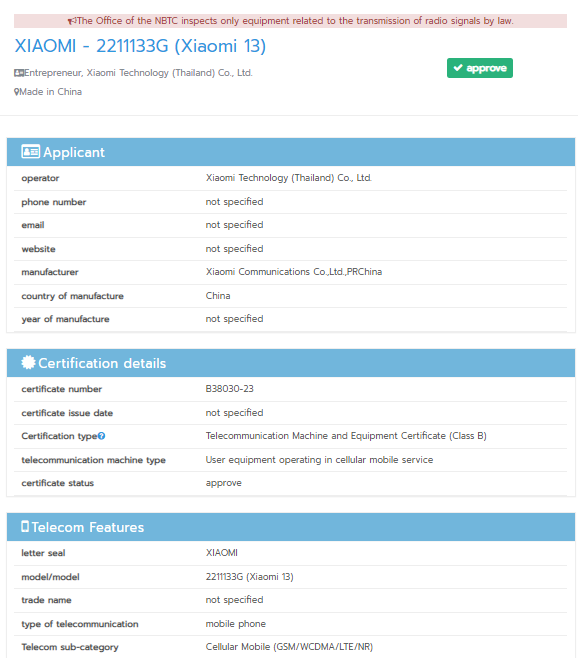The width and height of the screenshot is (578, 658).
Task: Click the checkmark icon inside approve button
Action: point(458,68)
